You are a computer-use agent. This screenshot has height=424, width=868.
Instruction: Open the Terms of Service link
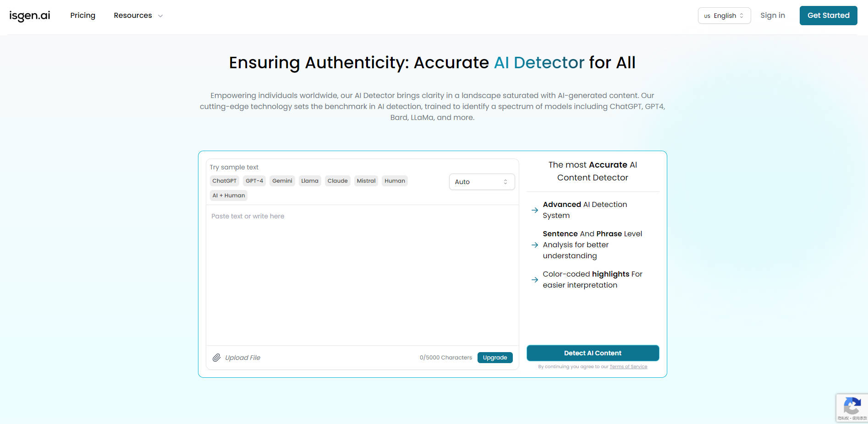point(628,366)
